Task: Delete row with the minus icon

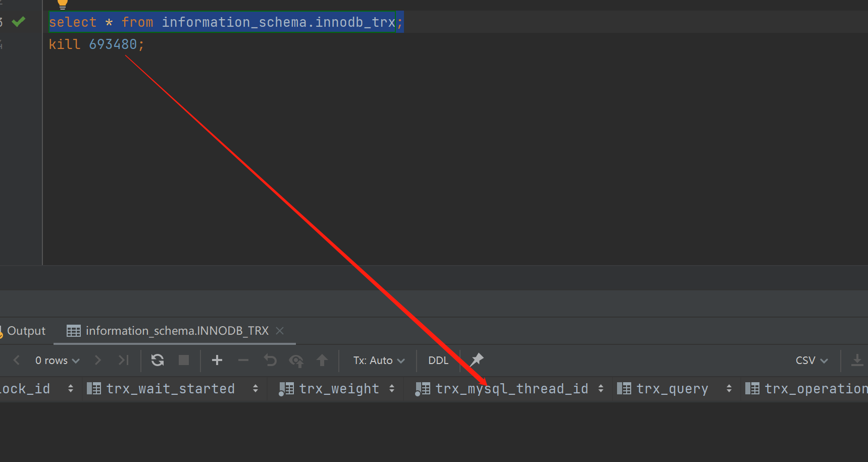Action: tap(243, 360)
